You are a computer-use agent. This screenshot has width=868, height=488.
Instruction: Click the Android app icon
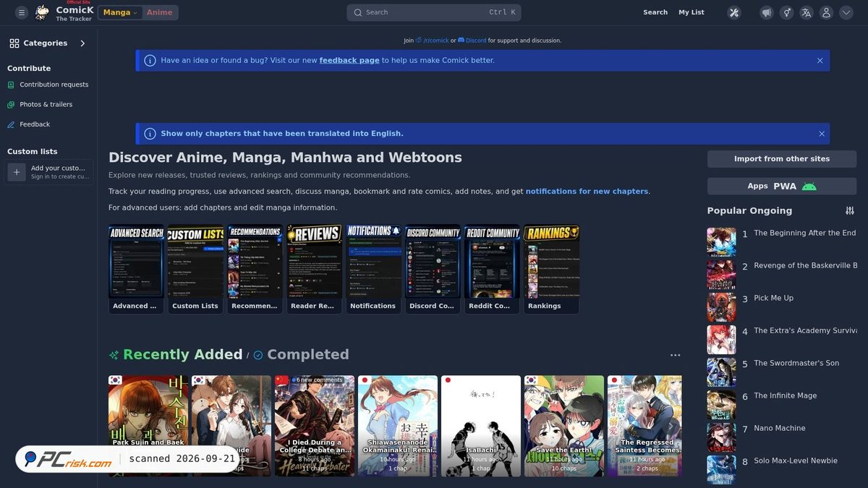(809, 186)
